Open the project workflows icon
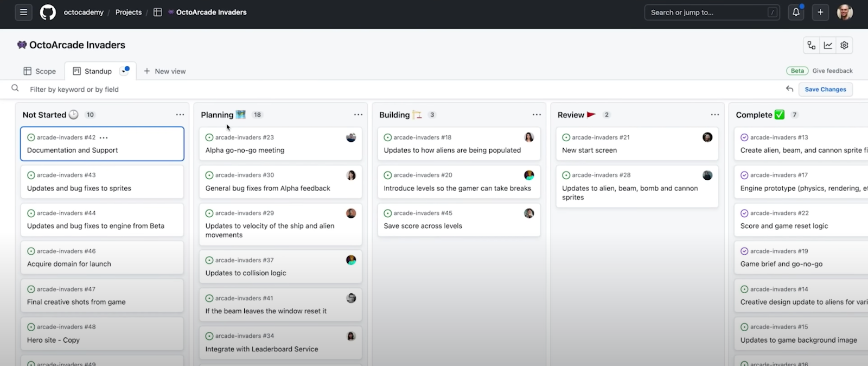868x366 pixels. tap(812, 45)
